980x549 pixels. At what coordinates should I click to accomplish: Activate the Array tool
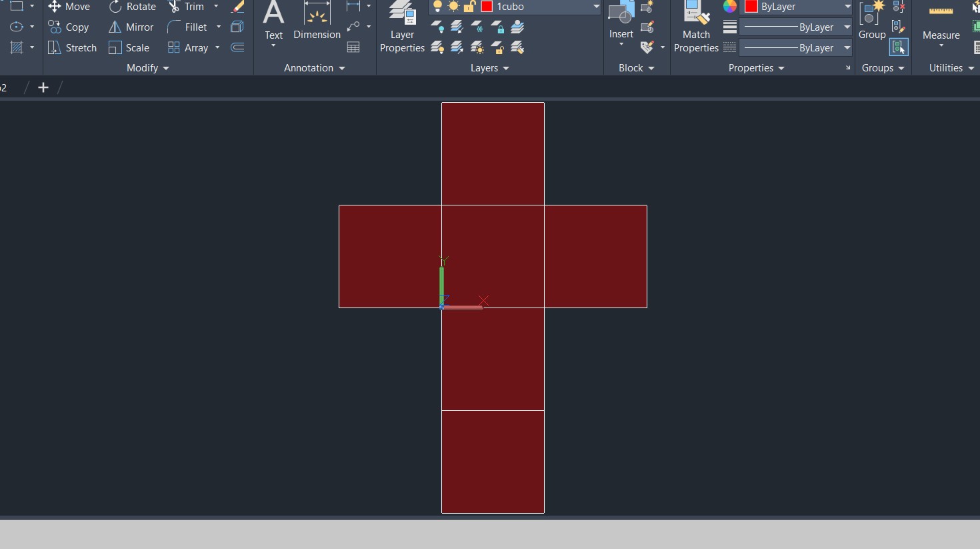188,48
